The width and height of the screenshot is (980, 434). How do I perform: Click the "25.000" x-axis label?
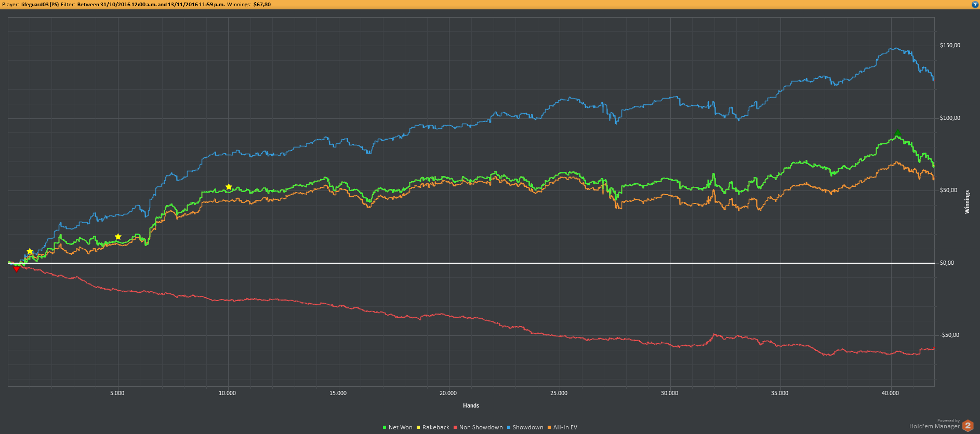pos(559,394)
